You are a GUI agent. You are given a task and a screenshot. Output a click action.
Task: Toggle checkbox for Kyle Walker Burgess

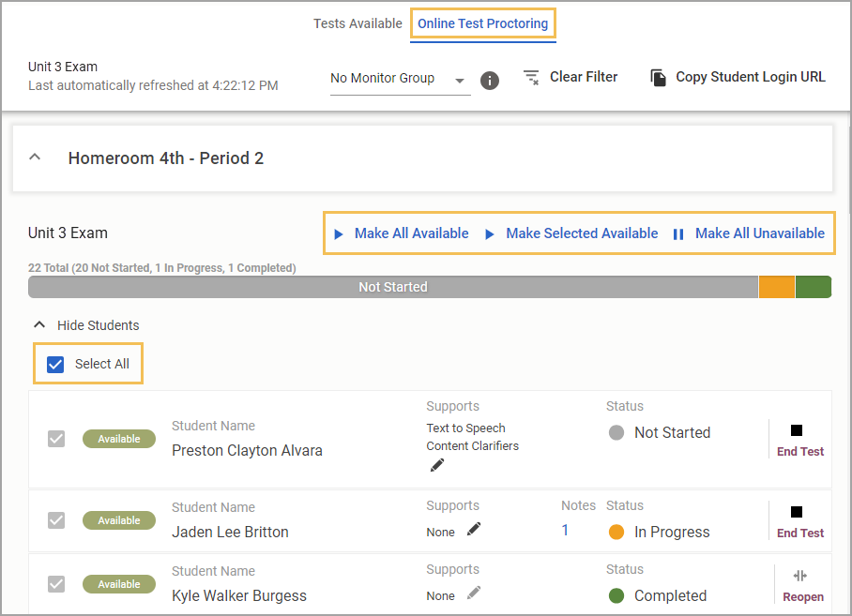coord(56,584)
